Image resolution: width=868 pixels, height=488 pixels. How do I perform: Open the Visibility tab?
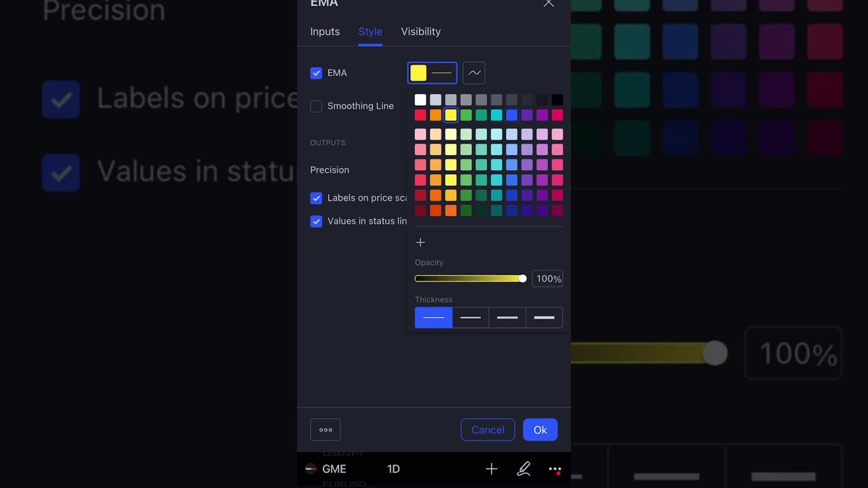click(x=420, y=32)
